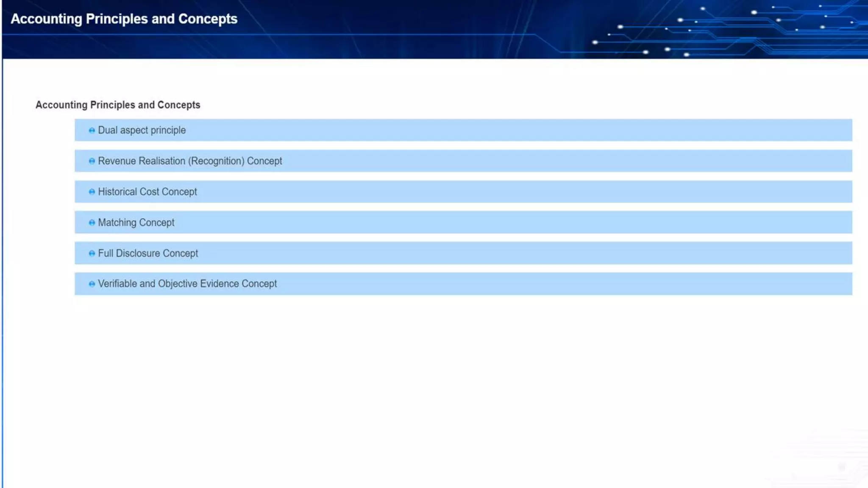Click the white slide title in banner
The width and height of the screenshot is (868, 488).
pos(124,19)
